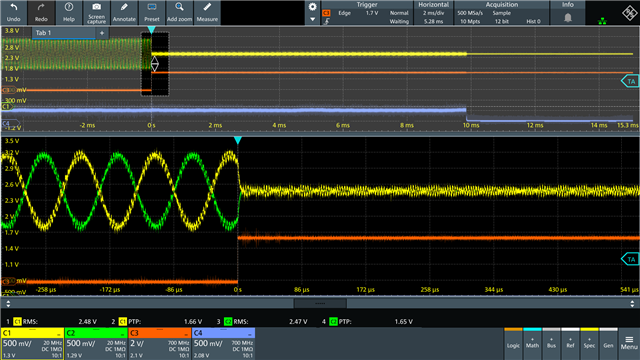
Task: Click left up-down arrows of results bar
Action: pos(8,304)
